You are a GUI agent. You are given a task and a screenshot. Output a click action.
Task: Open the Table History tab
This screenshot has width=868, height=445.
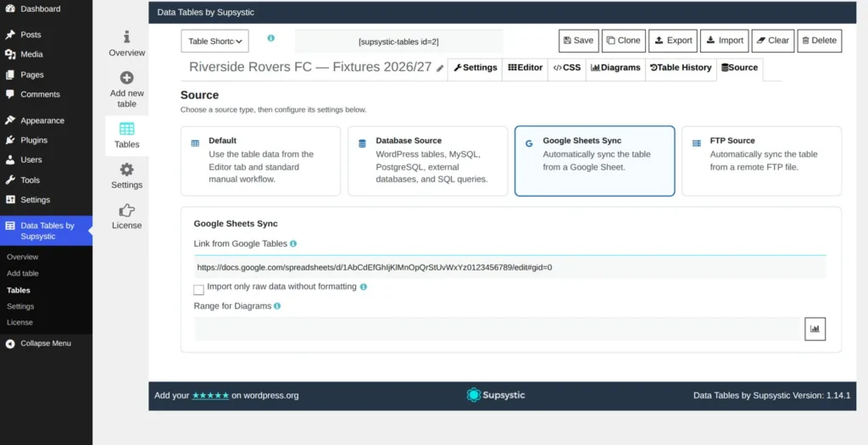tap(681, 68)
